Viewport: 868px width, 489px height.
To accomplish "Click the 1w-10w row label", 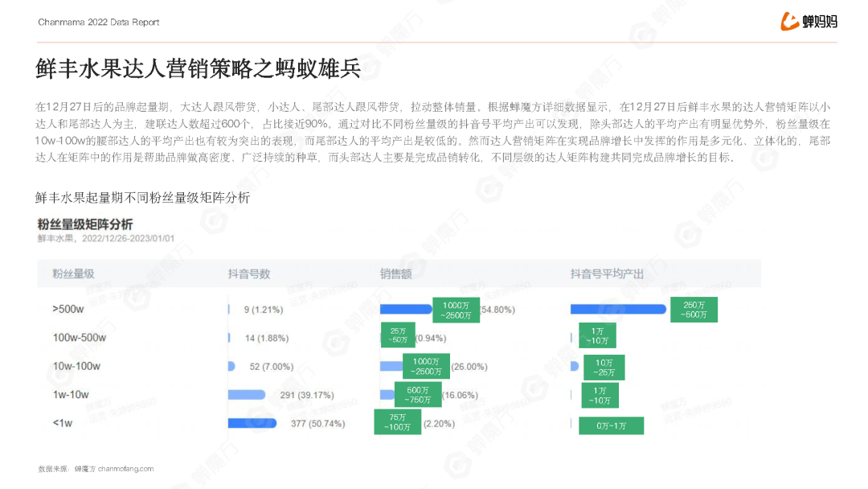I will 70,395.
